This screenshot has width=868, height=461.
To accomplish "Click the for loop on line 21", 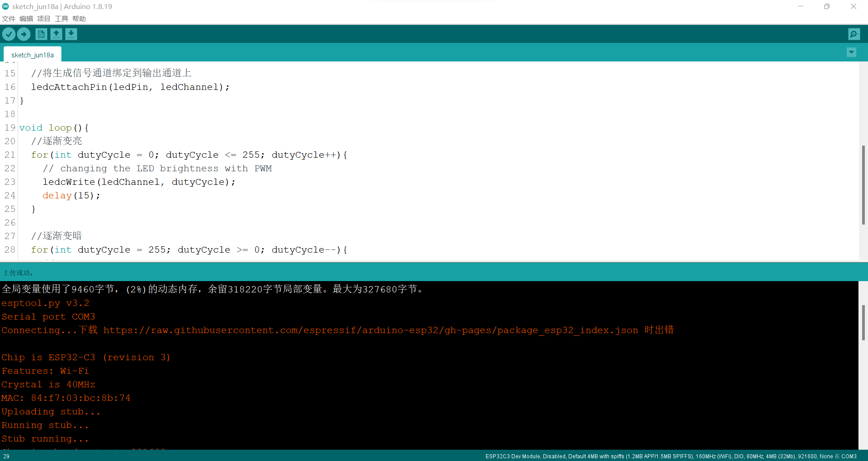I will tap(189, 155).
